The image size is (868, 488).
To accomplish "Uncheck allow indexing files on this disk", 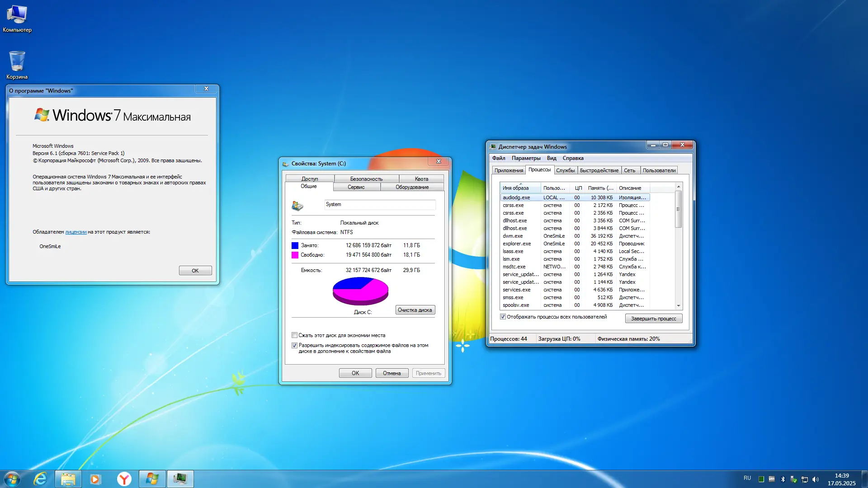I will 295,345.
